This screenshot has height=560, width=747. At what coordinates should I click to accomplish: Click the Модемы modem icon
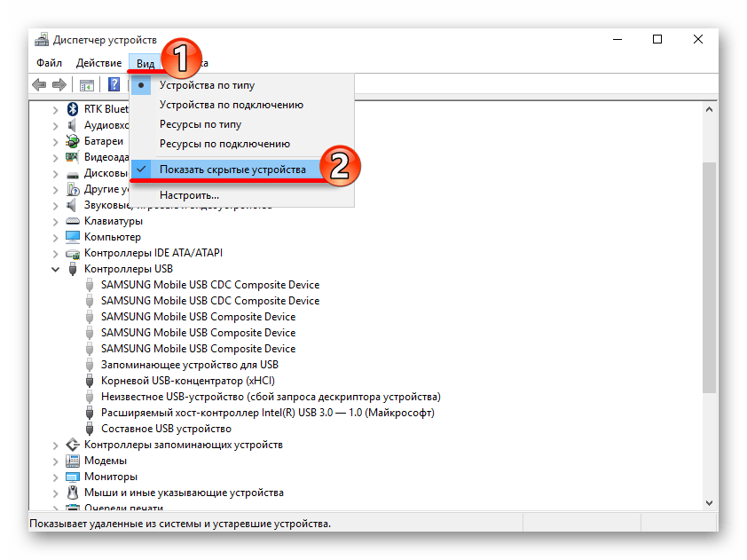pyautogui.click(x=73, y=461)
